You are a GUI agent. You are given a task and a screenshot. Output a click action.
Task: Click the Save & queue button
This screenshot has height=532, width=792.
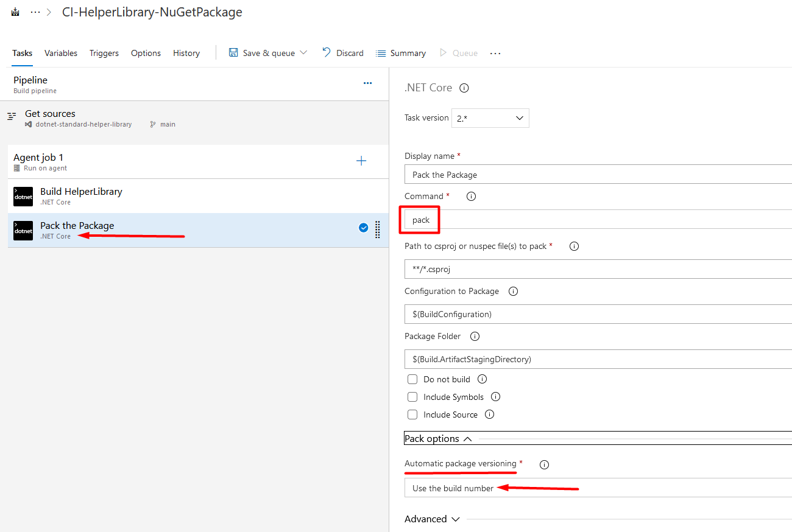(268, 53)
